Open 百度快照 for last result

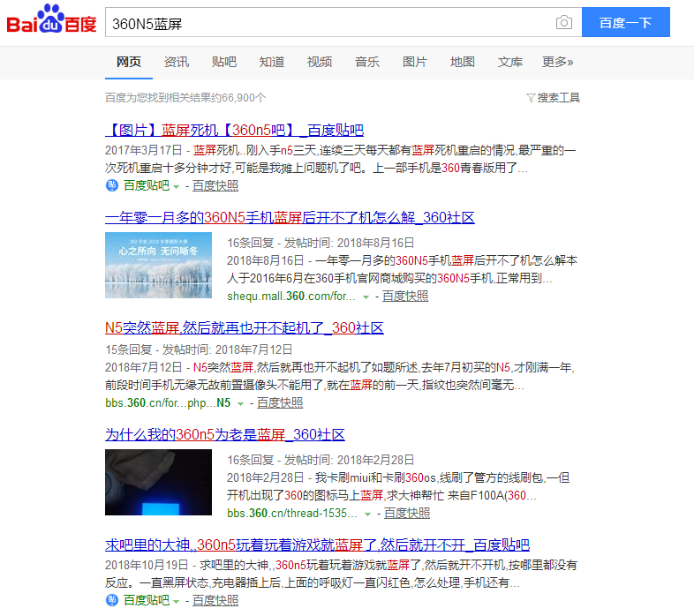tap(215, 600)
